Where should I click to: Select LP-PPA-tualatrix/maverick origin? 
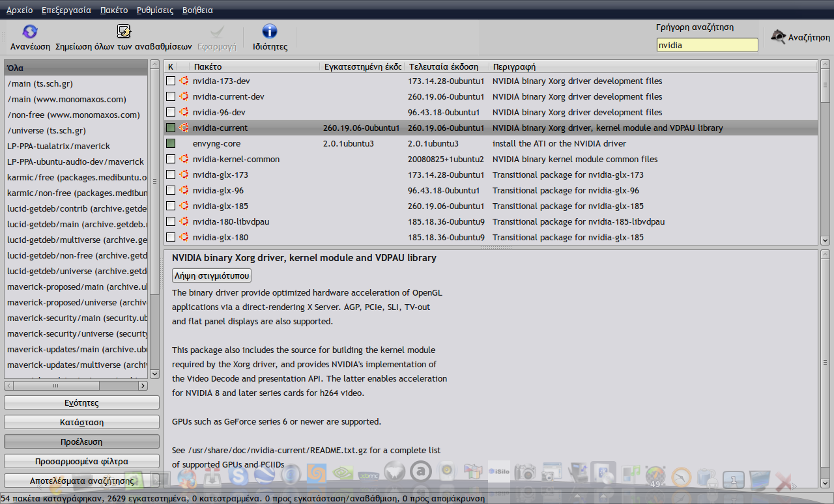point(76,146)
